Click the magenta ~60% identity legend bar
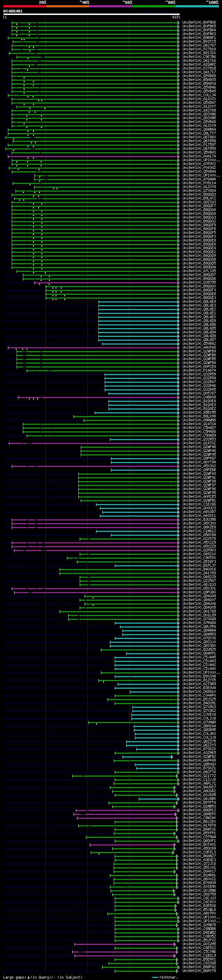Screen dimensions: 222x980 click(x=111, y=6)
